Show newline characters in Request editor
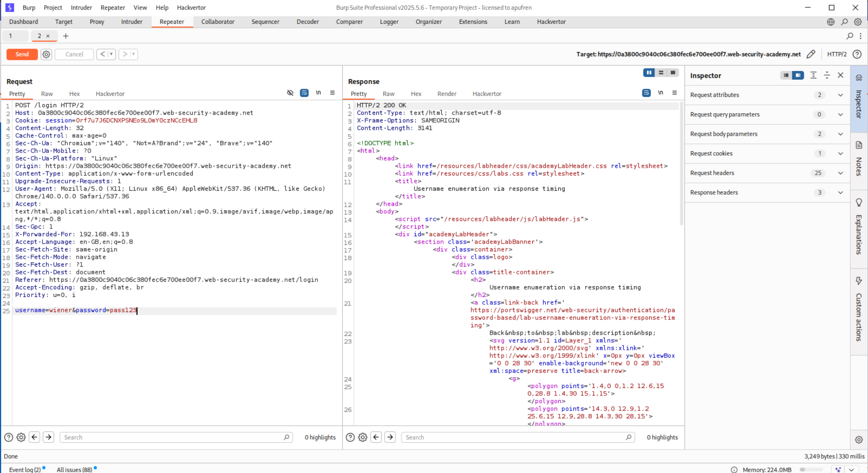This screenshot has width=868, height=473. (x=318, y=93)
